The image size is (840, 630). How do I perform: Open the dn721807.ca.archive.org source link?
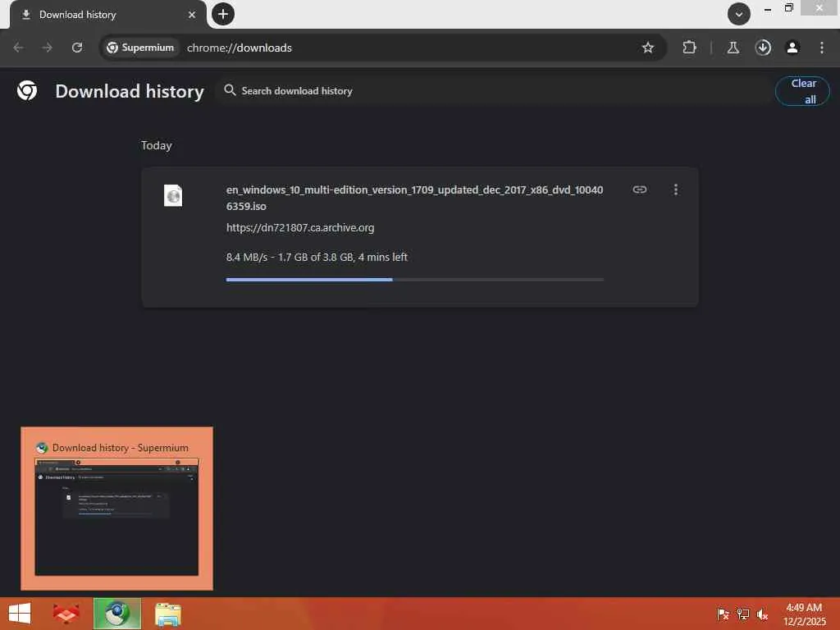tap(300, 228)
